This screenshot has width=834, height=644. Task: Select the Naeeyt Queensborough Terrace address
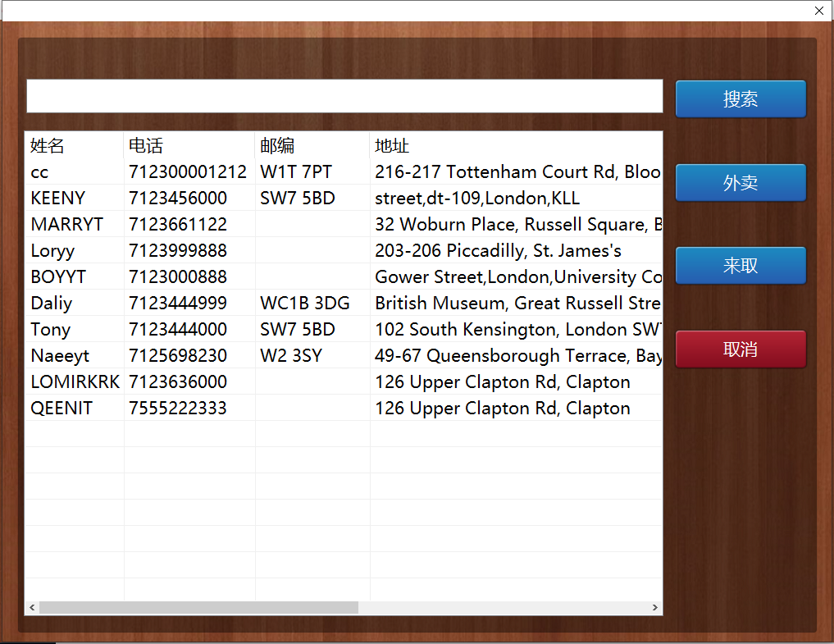click(x=517, y=356)
